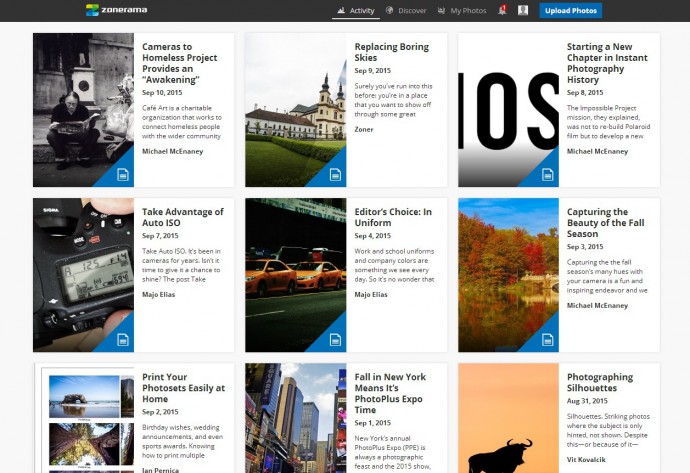Screen dimensions: 690x473
Task: Click the Upload Photos button
Action: coord(571,11)
